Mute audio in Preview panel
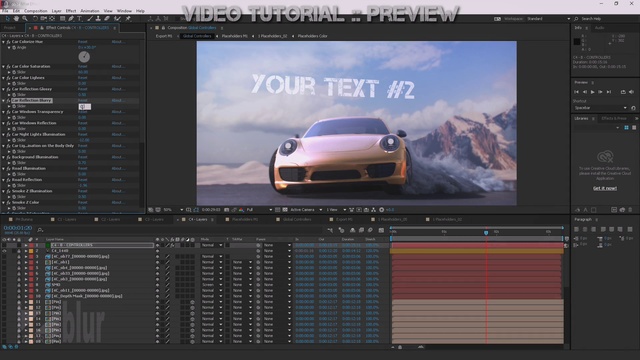The image size is (640, 360). click(x=631, y=92)
